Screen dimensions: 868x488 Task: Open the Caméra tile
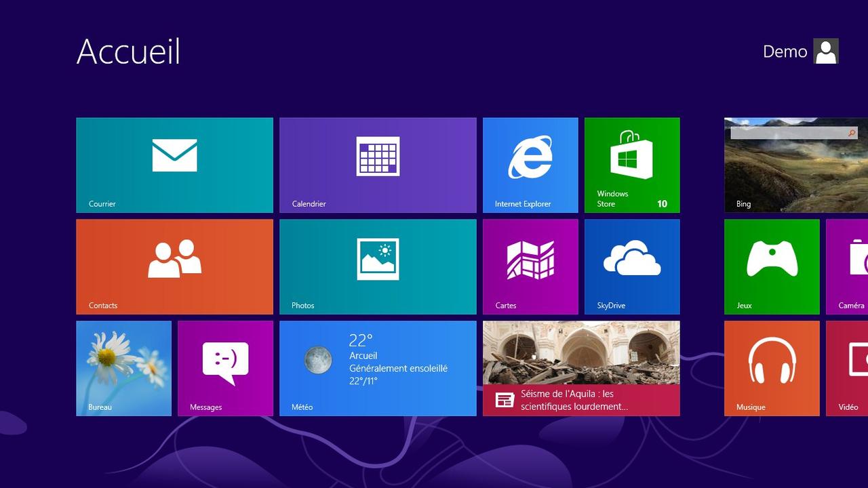pyautogui.click(x=848, y=266)
